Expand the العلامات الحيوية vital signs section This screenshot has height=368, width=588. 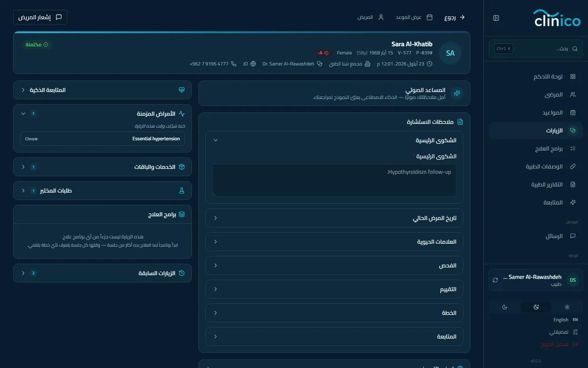click(334, 242)
